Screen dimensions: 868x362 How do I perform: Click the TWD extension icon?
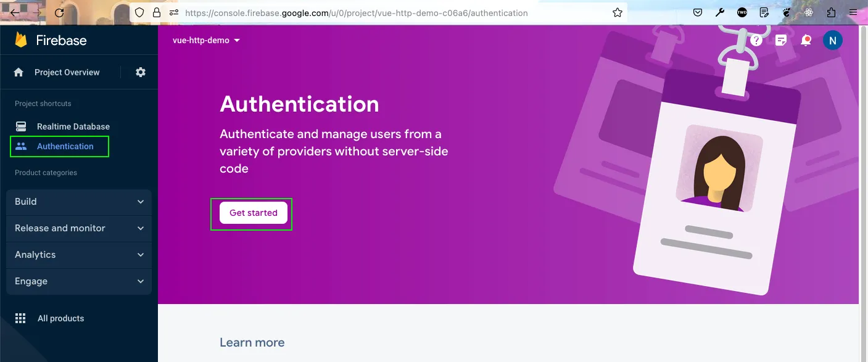click(x=742, y=12)
